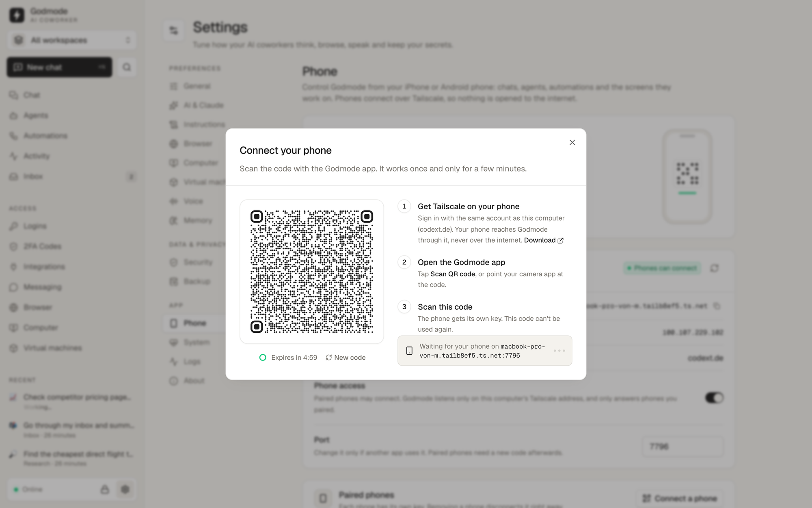The image size is (812, 508).
Task: Click the settings gear at sidebar bottom
Action: (x=125, y=489)
